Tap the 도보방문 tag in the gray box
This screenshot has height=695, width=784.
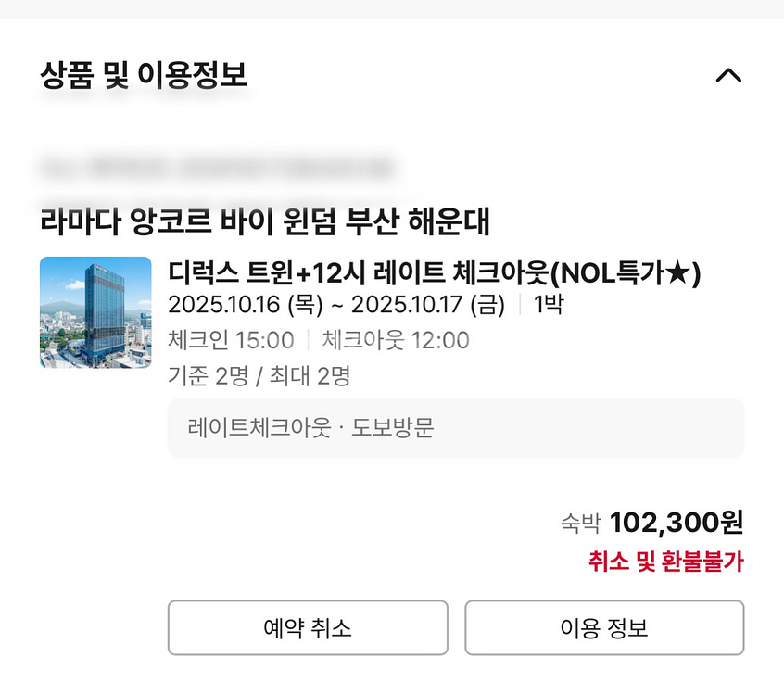click(x=393, y=428)
